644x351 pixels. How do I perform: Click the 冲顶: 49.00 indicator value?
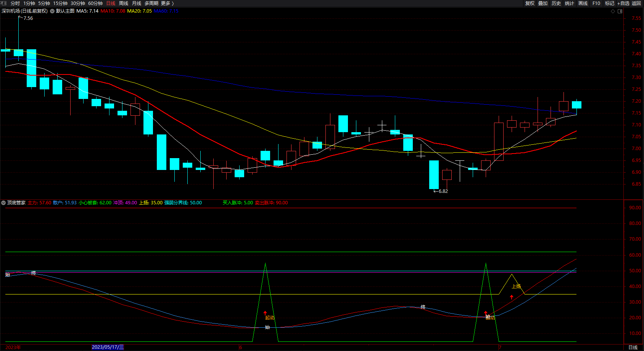coord(125,203)
